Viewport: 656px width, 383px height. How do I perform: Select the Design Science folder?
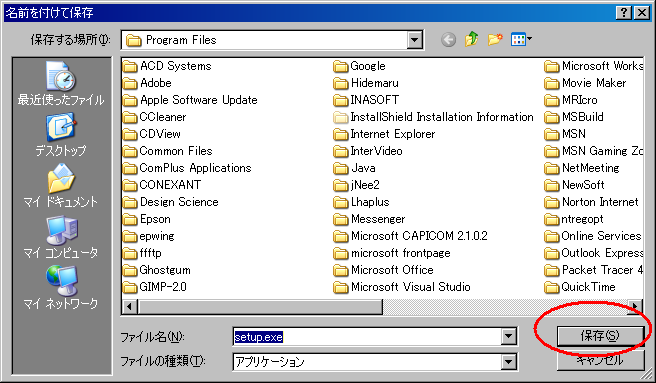(171, 202)
